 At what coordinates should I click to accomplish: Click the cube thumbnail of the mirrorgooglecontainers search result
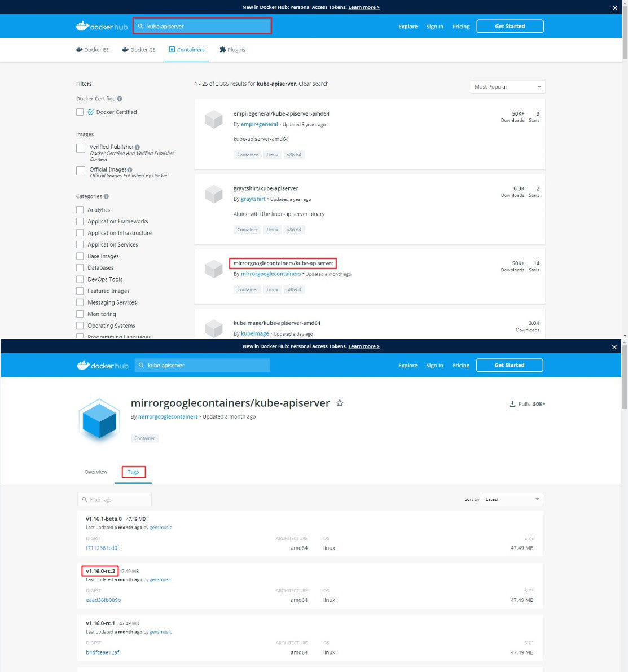coord(214,269)
